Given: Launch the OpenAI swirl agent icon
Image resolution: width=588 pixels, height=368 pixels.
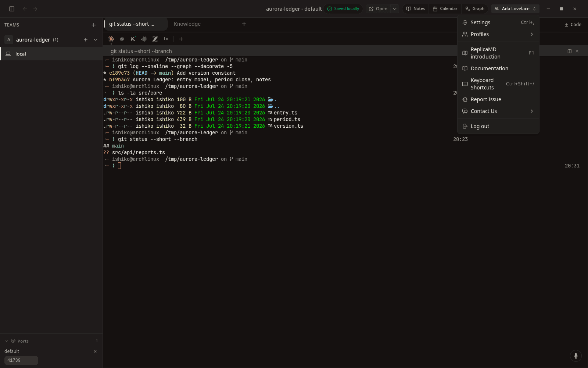Looking at the screenshot, I should (x=122, y=39).
